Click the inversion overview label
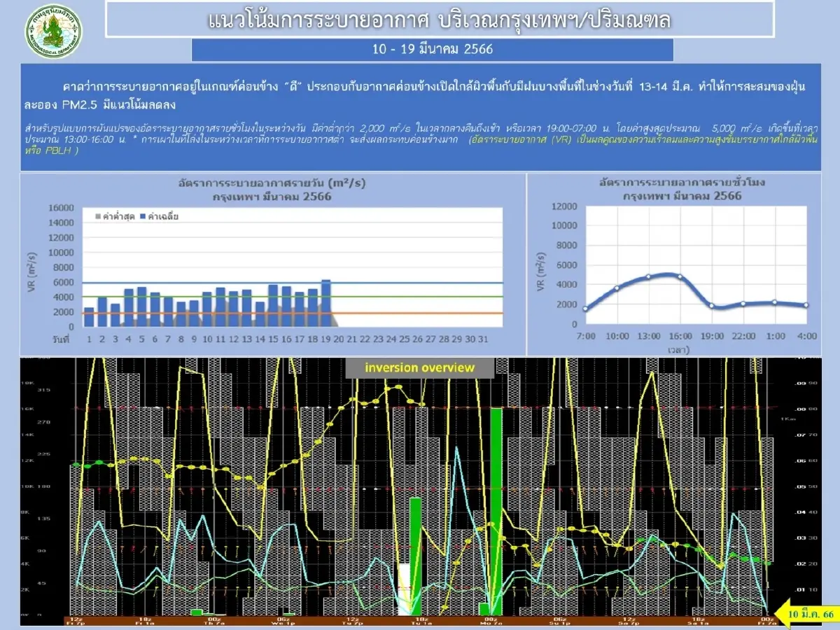 [419, 367]
